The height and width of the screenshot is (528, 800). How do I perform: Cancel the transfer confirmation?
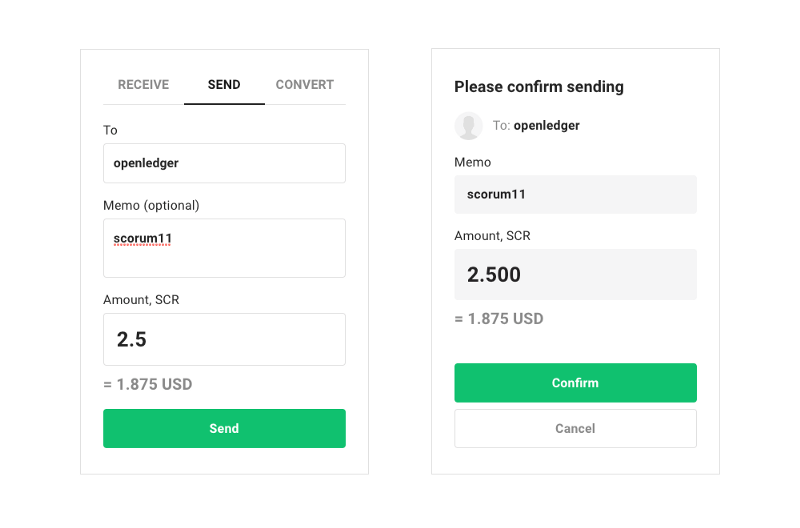click(576, 429)
